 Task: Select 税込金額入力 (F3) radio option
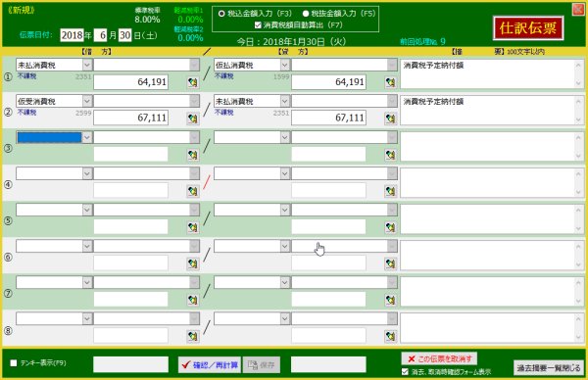point(221,14)
